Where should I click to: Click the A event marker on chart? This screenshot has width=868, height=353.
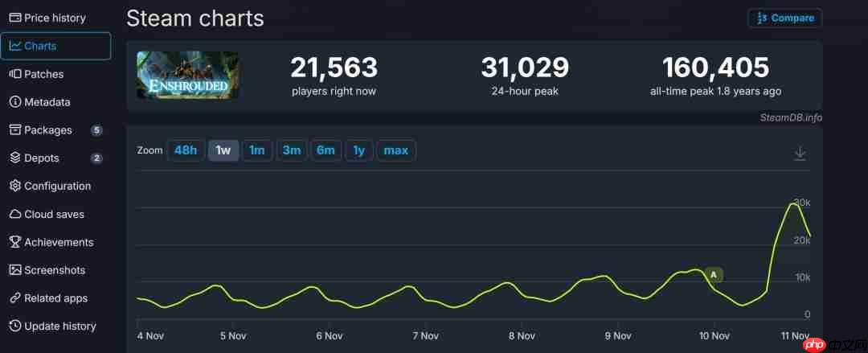tap(714, 275)
